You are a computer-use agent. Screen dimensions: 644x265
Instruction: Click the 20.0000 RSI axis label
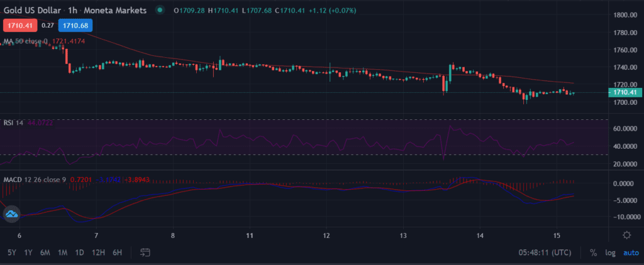(625, 164)
